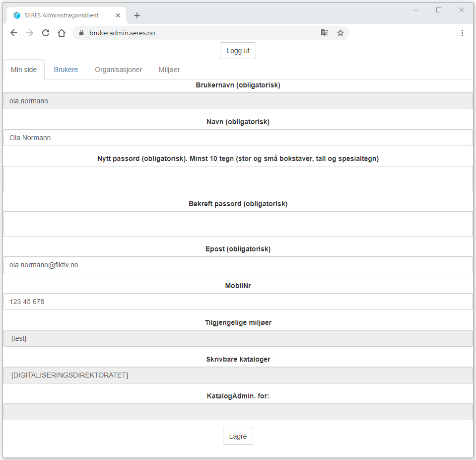Viewport: 476px width, 460px height.
Task: Click the browser forward arrow
Action: tap(30, 33)
